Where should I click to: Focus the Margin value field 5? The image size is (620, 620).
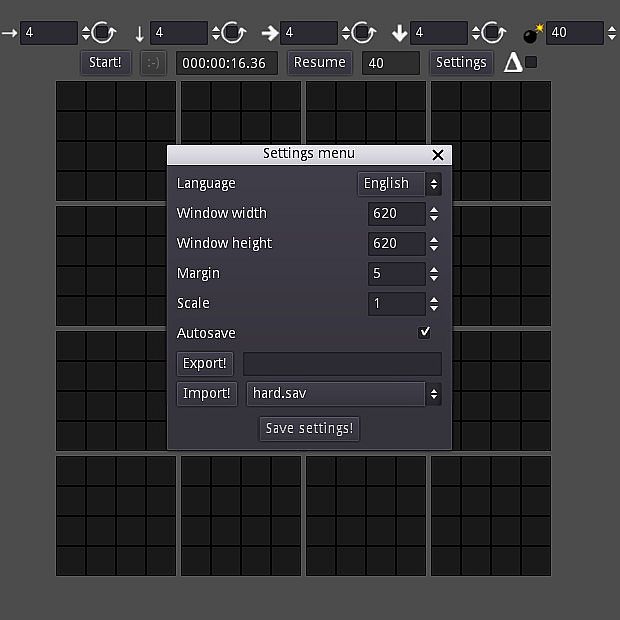pyautogui.click(x=397, y=274)
